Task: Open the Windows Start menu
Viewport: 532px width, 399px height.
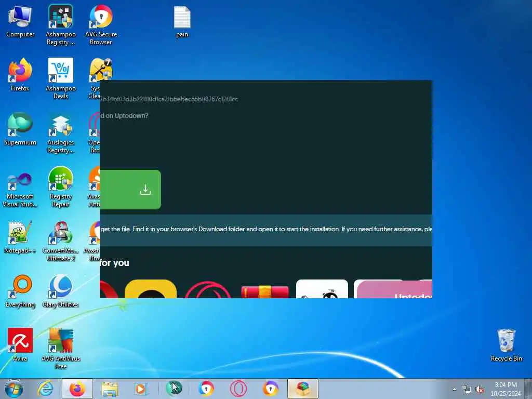Action: pyautogui.click(x=14, y=389)
